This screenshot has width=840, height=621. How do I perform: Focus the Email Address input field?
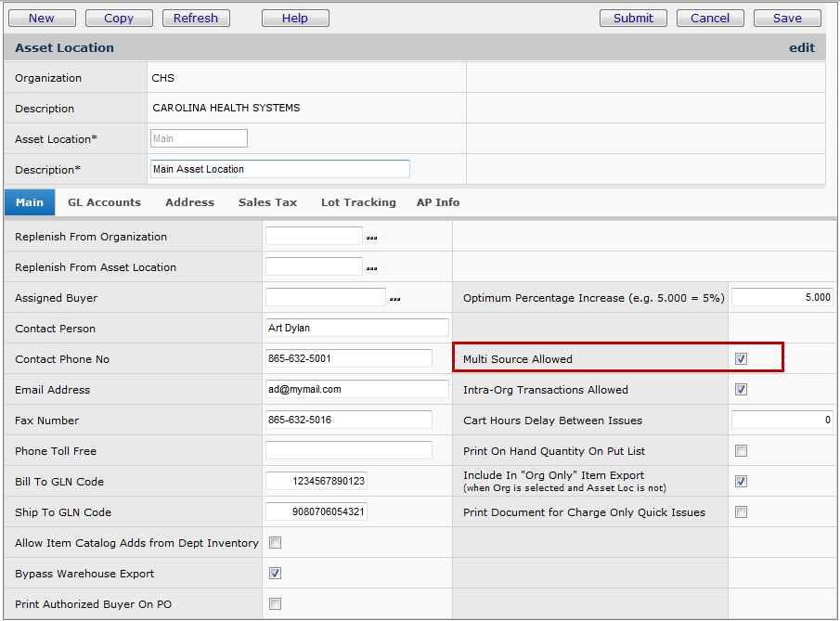(x=356, y=390)
